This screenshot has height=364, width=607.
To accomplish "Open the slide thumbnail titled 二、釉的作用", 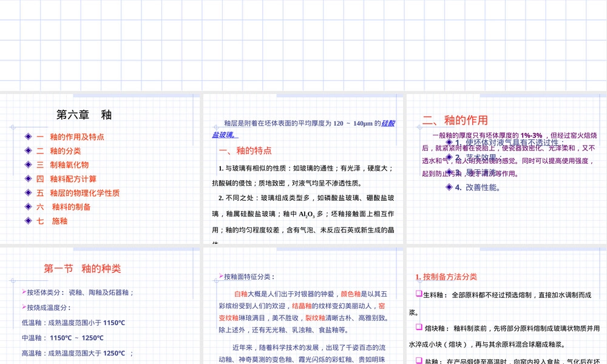I will pyautogui.click(x=506, y=169).
